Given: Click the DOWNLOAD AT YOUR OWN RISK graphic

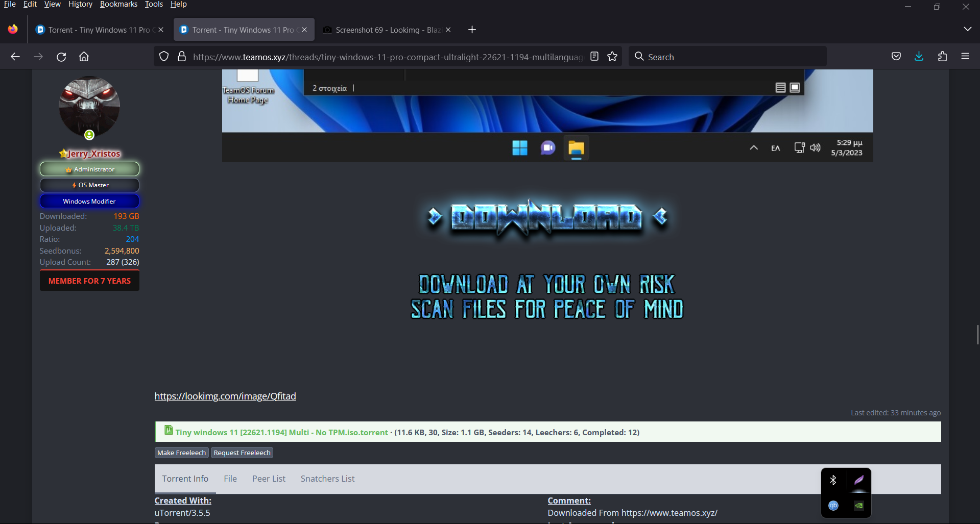Looking at the screenshot, I should 547,296.
